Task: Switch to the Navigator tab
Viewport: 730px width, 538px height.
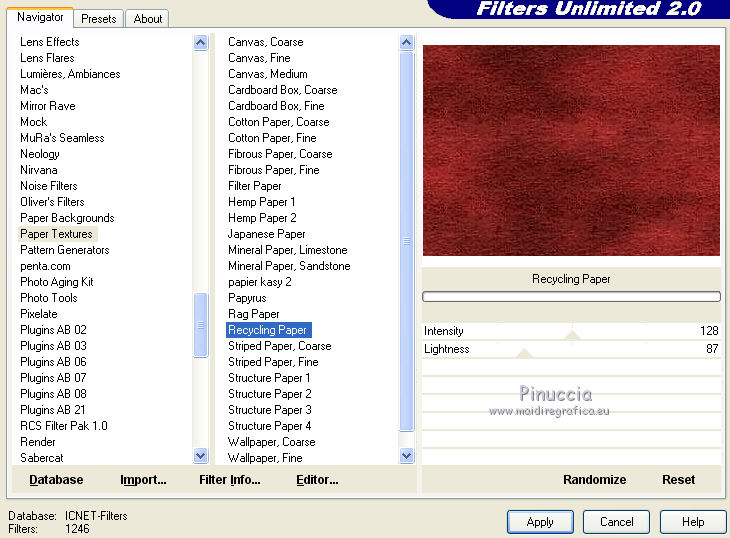Action: pos(40,18)
